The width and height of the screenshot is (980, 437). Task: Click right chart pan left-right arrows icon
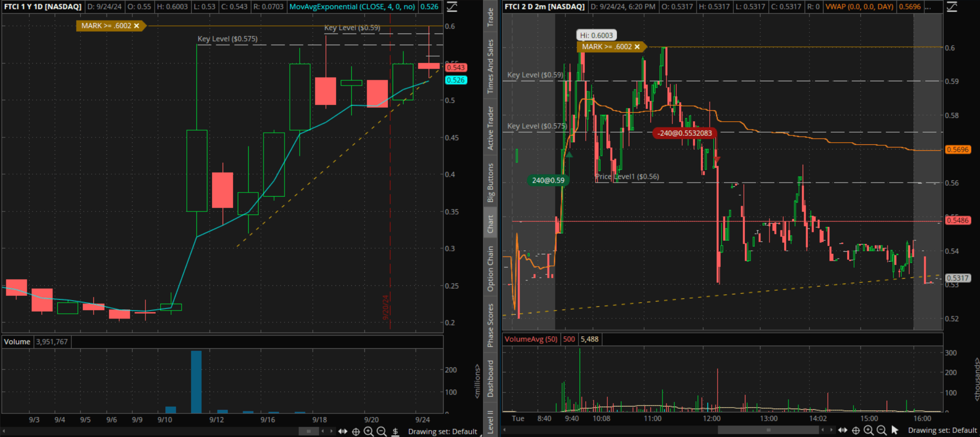click(x=842, y=430)
